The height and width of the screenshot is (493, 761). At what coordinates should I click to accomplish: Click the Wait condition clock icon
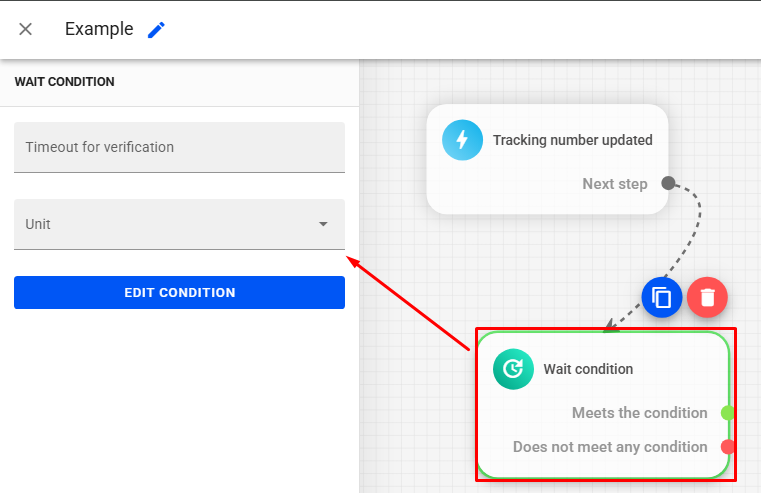click(x=513, y=369)
